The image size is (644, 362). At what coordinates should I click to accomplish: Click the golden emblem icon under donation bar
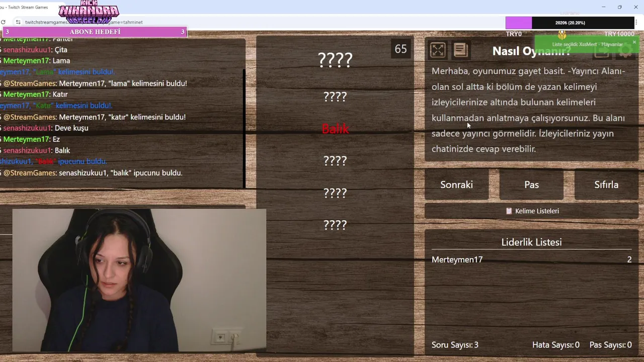point(562,34)
